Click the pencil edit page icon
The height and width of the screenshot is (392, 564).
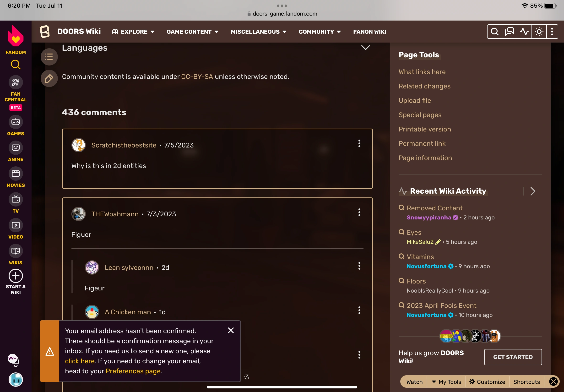(49, 79)
